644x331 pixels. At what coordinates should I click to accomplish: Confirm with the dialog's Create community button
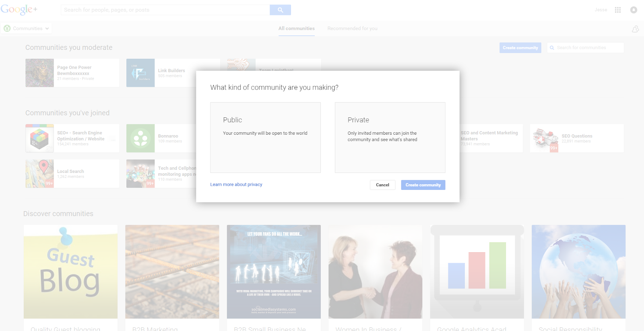(x=423, y=185)
